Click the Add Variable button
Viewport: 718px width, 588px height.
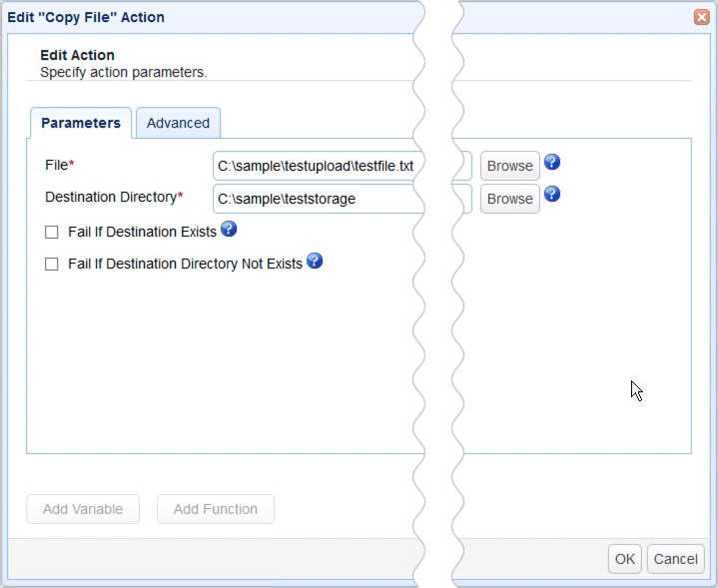[x=83, y=509]
